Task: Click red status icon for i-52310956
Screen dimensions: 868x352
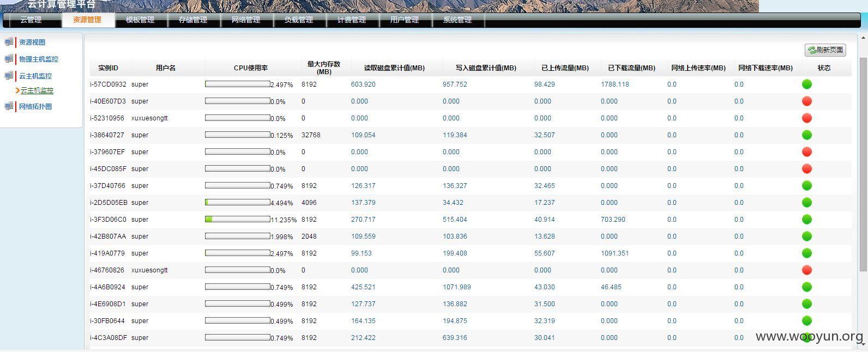Action: [807, 118]
